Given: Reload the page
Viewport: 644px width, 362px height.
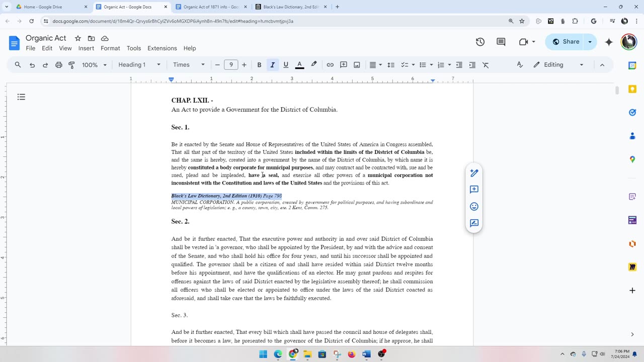Looking at the screenshot, I should pos(31,21).
